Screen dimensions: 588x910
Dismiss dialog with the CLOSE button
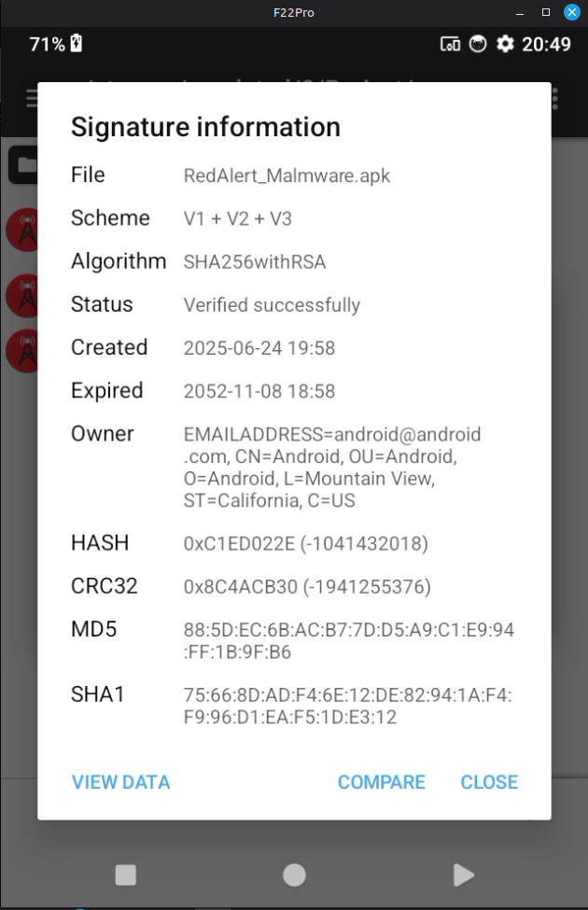pyautogui.click(x=489, y=782)
